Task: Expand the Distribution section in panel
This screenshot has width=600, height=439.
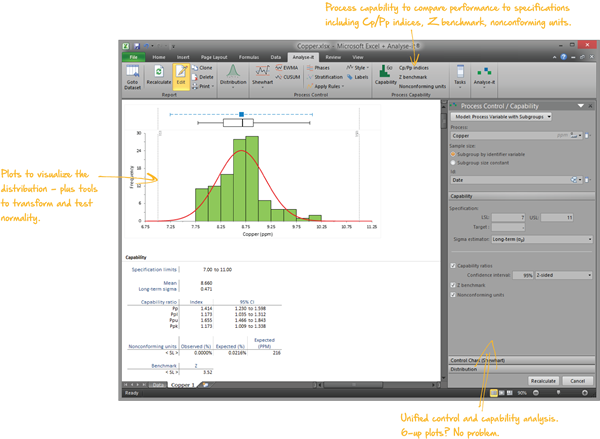Action: (521, 369)
